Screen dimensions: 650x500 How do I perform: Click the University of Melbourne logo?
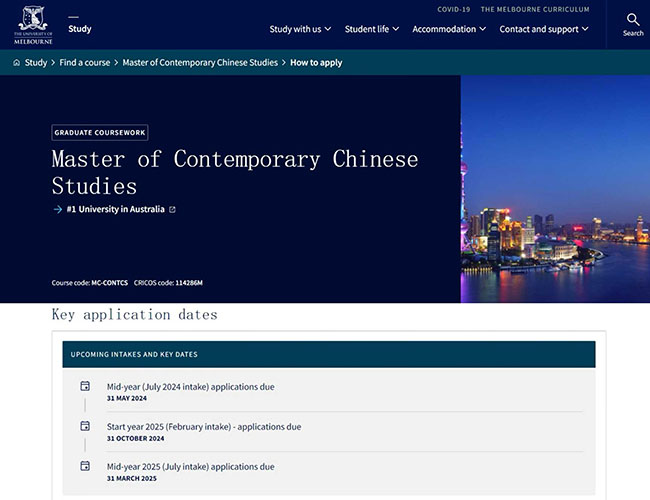(33, 24)
